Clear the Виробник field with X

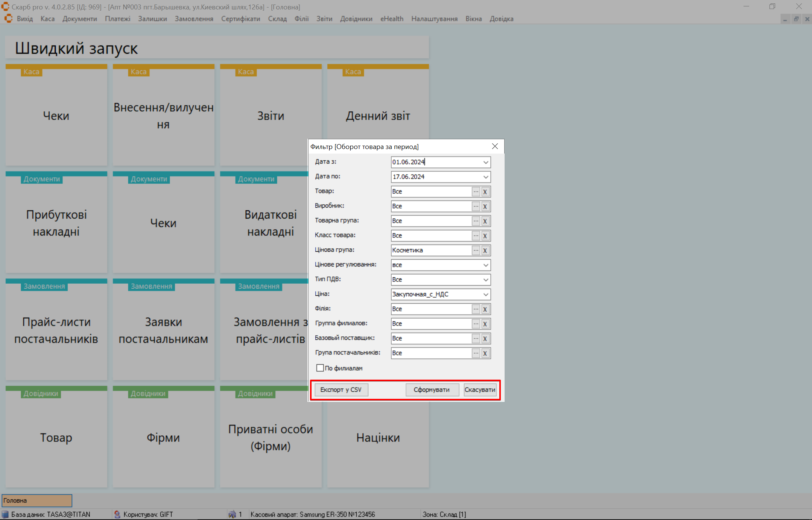click(485, 206)
